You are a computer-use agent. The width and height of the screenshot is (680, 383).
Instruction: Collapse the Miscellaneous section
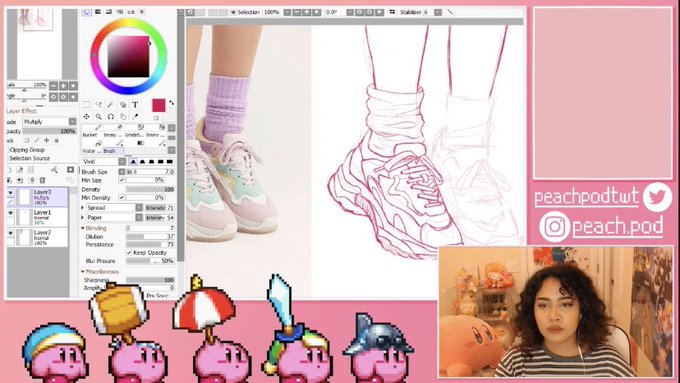[83, 272]
